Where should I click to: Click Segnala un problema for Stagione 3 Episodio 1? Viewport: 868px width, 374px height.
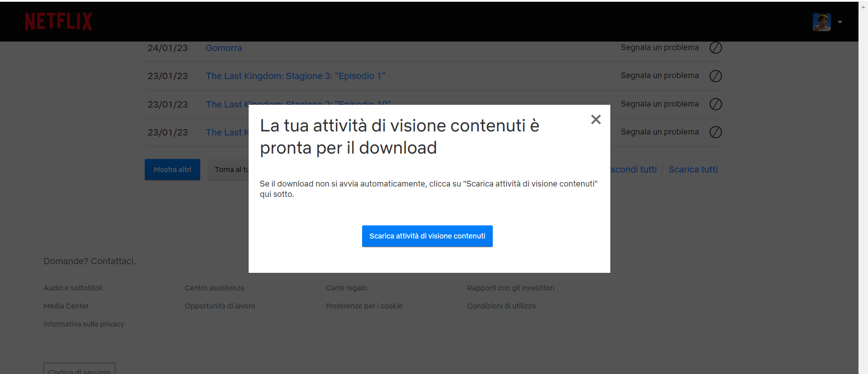659,75
